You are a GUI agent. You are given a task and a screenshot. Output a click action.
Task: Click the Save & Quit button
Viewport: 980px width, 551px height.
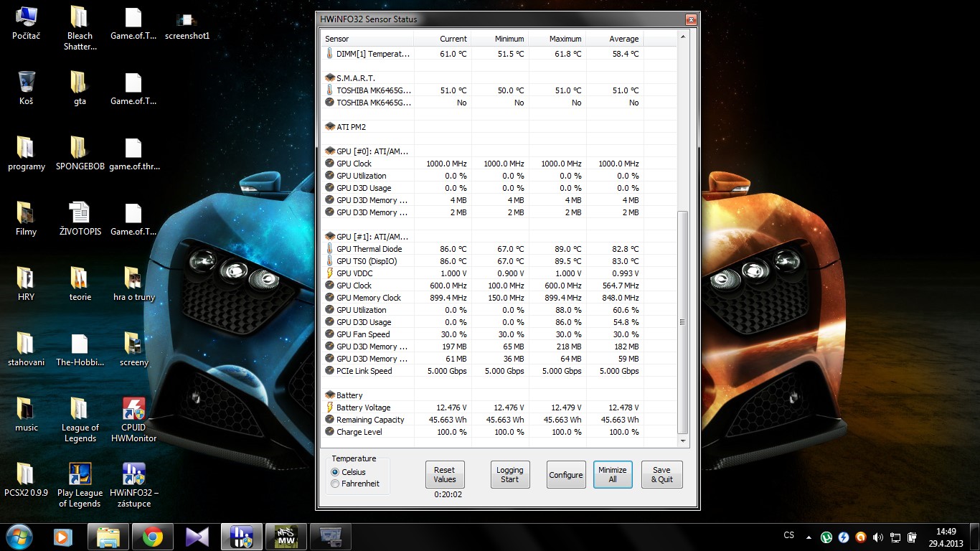click(x=661, y=475)
